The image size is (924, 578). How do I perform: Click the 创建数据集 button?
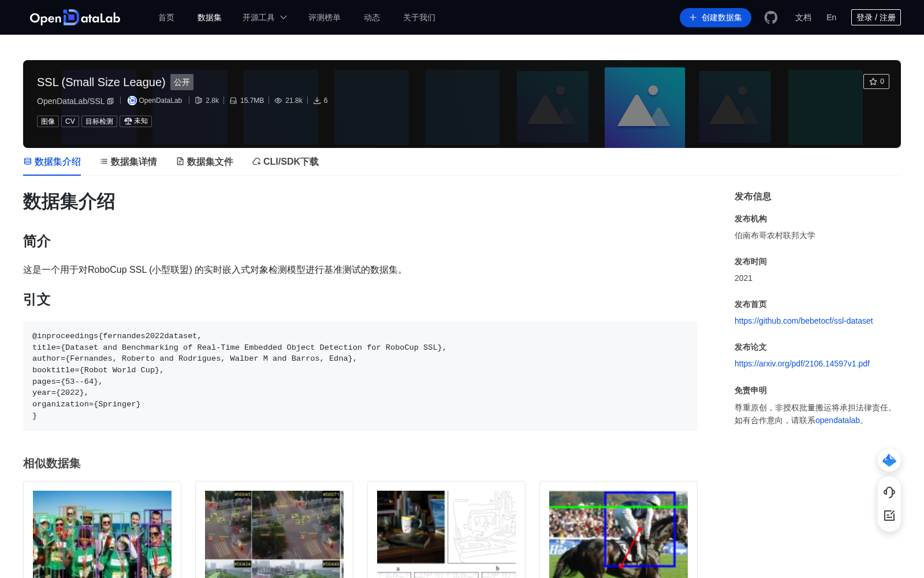716,17
